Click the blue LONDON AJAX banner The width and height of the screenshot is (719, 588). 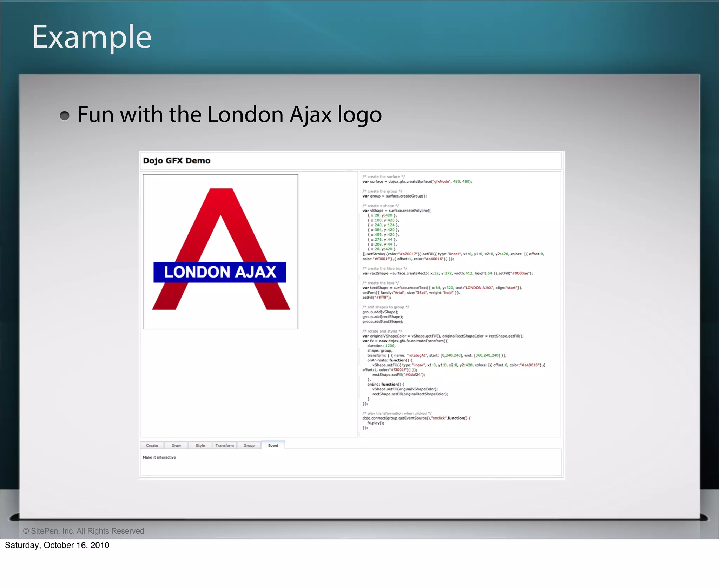click(220, 272)
